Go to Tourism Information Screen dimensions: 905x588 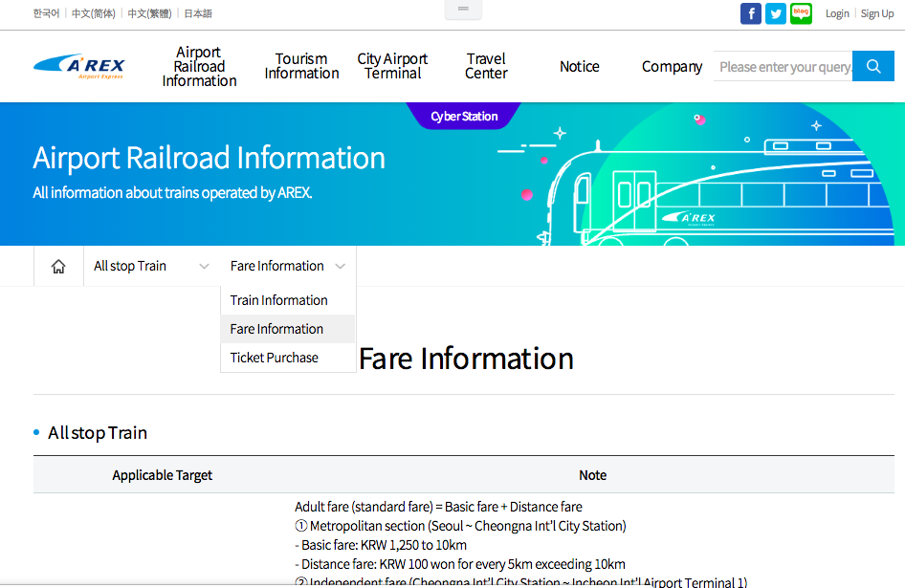coord(301,66)
